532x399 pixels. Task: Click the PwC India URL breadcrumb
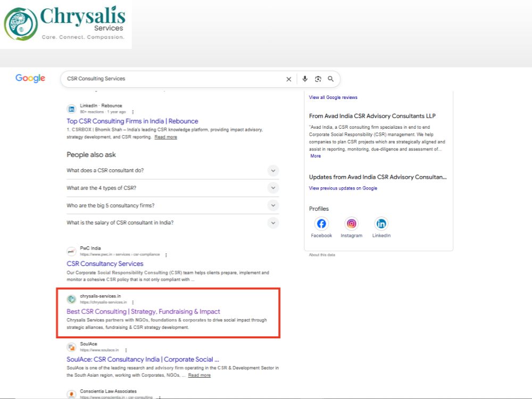(120, 254)
